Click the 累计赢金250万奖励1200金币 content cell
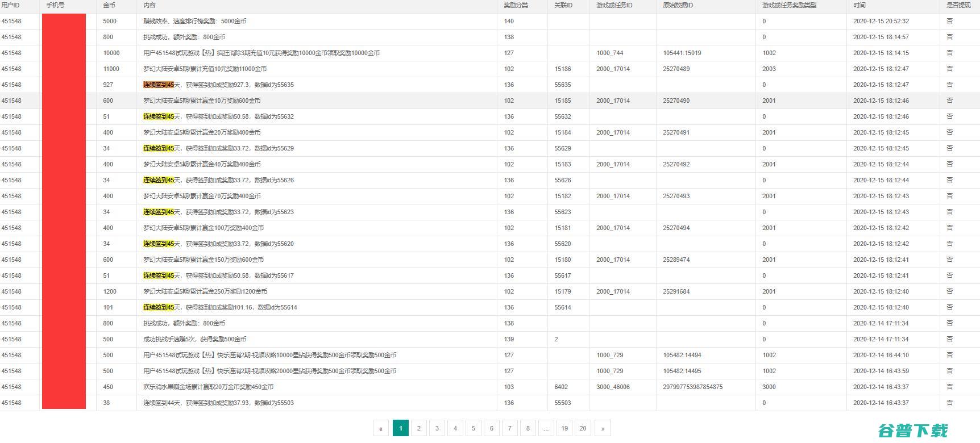Viewport: 980px width, 443px height. click(x=205, y=291)
